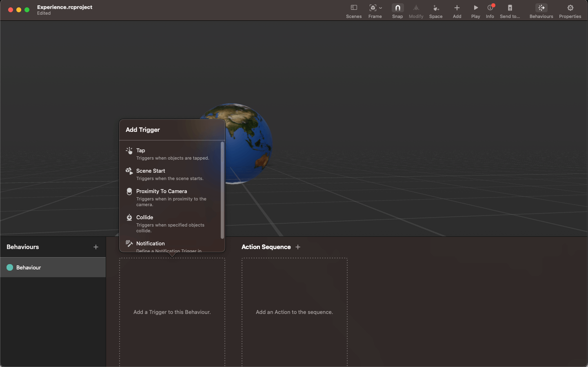
Task: Select the Behaviour row in list
Action: coord(53,267)
